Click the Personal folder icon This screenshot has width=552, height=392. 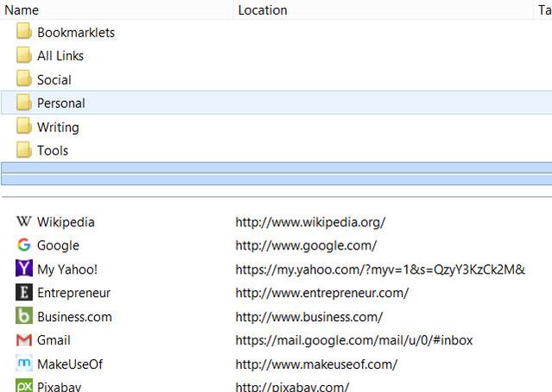click(x=24, y=103)
